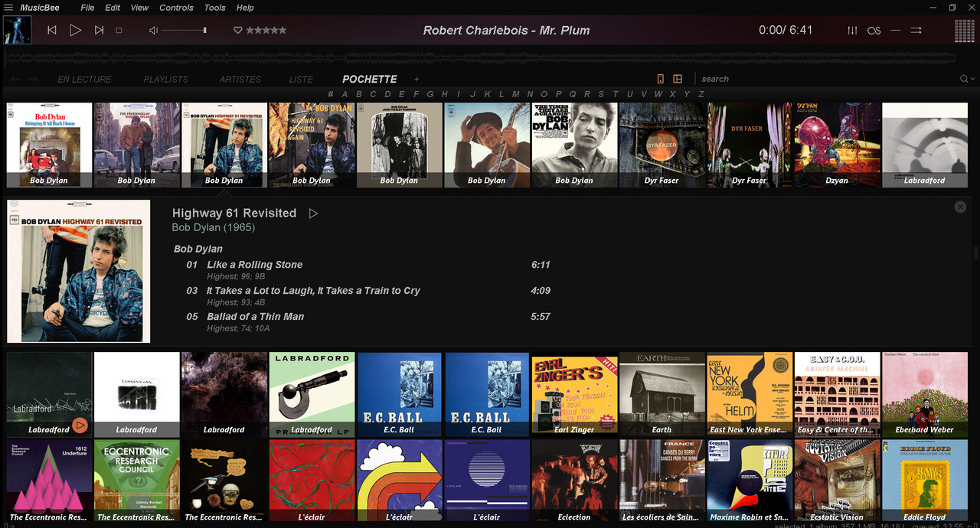Switch to the ARTISTES tab
The image size is (980, 528).
(240, 79)
